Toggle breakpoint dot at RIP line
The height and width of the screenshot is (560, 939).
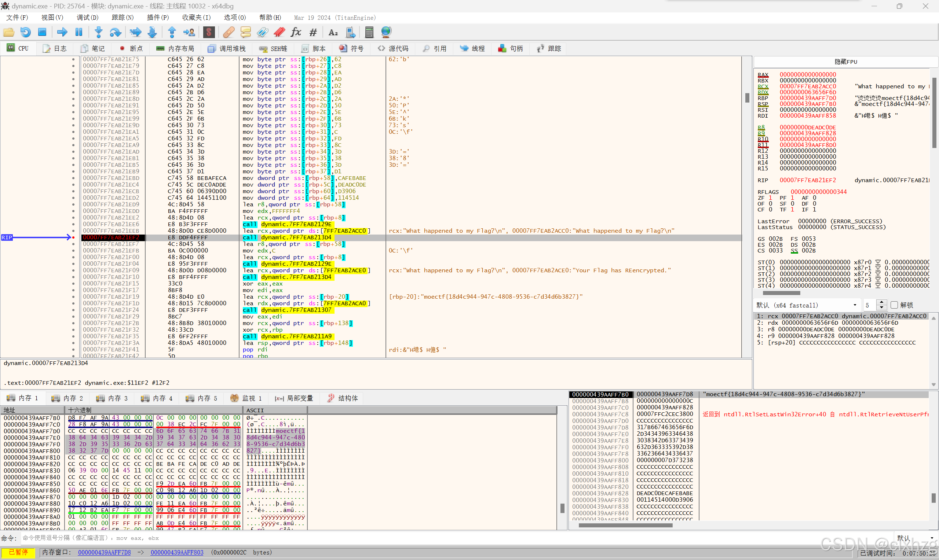pyautogui.click(x=73, y=237)
